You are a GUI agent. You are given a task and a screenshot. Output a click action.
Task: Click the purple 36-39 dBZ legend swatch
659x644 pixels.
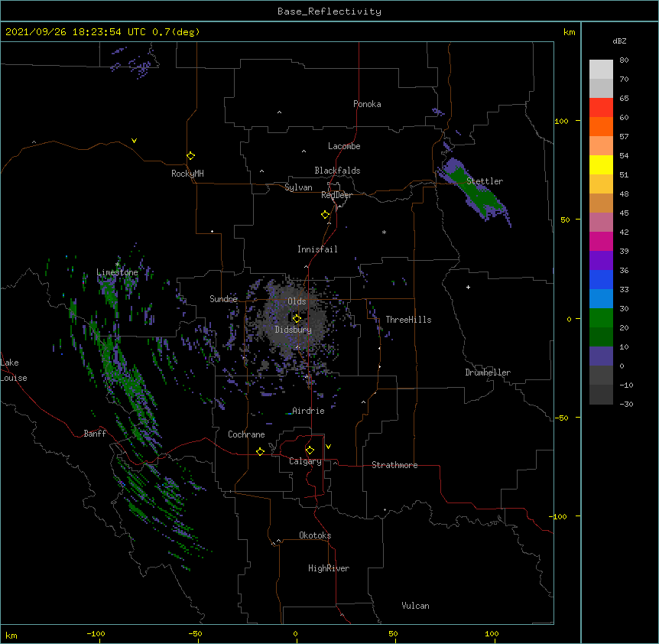(601, 261)
